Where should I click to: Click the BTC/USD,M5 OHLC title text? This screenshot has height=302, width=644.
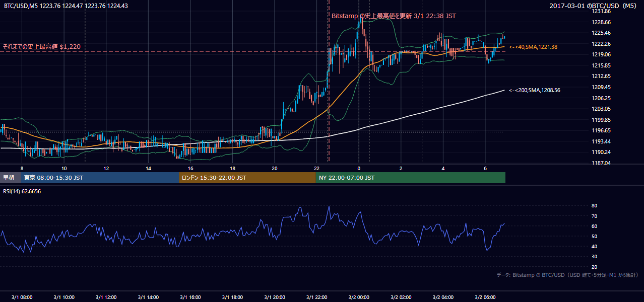[66, 6]
